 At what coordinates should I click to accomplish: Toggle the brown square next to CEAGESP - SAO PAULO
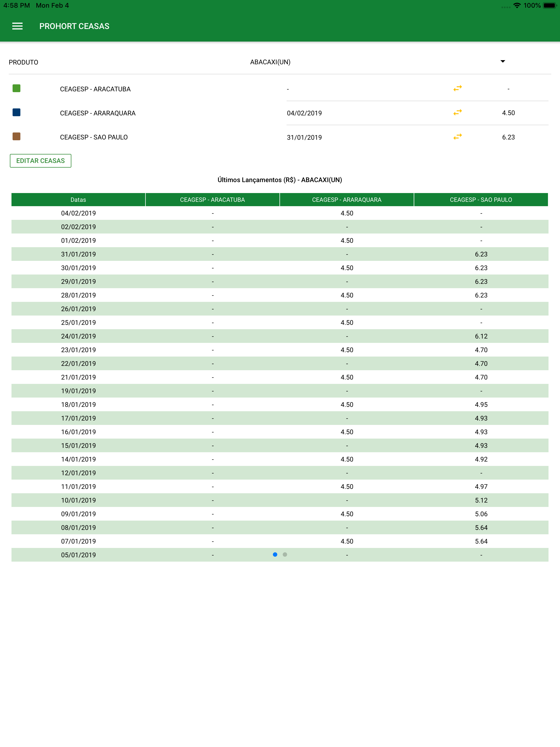coord(17,137)
